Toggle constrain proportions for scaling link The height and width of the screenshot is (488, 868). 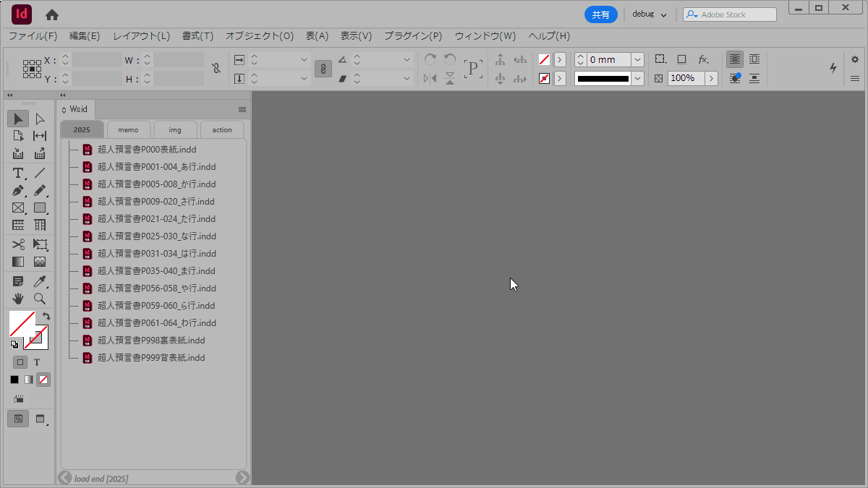[323, 69]
